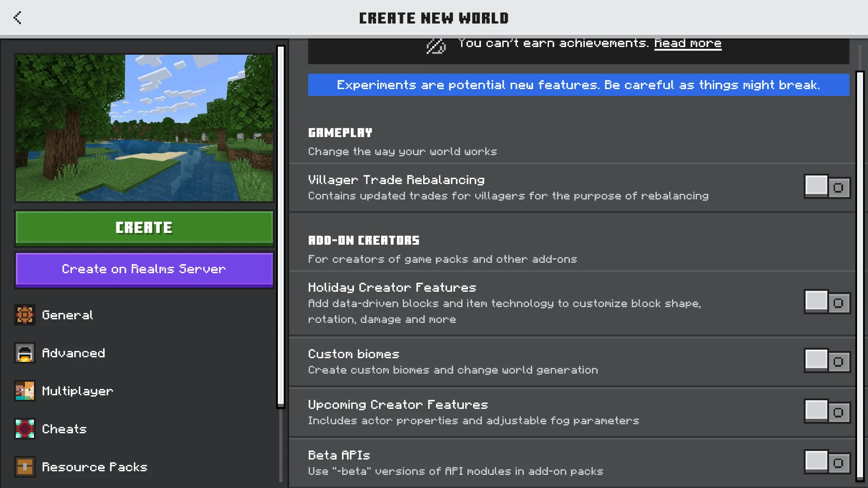This screenshot has width=868, height=488.
Task: Open the Advanced settings tab
Action: (x=144, y=353)
